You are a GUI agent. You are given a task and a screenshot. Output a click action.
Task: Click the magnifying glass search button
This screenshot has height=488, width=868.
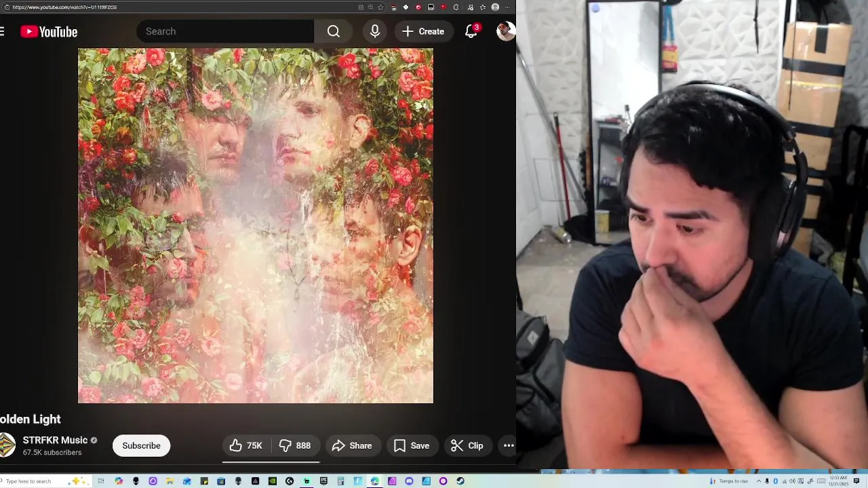(334, 31)
